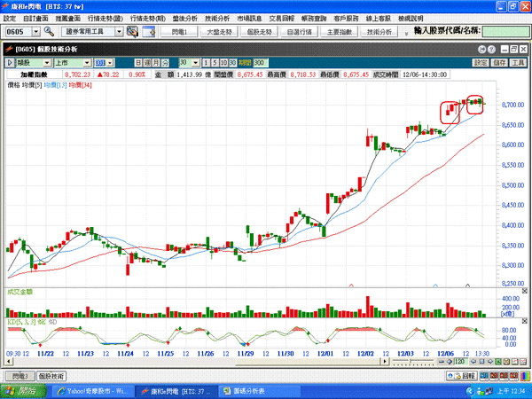Click the blue screen layout icon beside 回報
The width and height of the screenshot is (532, 399).
click(x=484, y=376)
